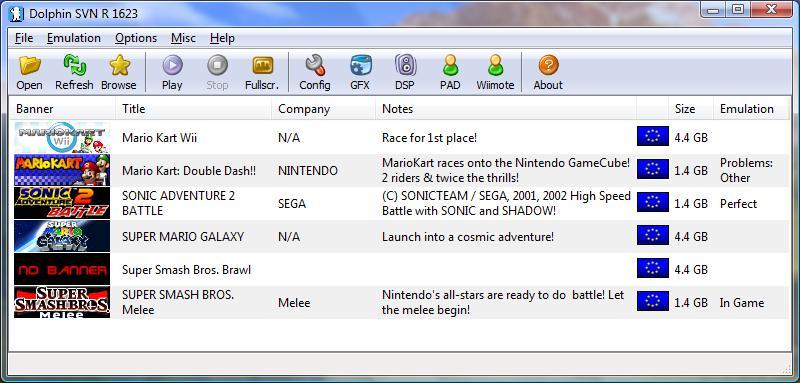Click 'Launch into a cosmic adventure!' note
This screenshot has width=800, height=383.
click(x=467, y=237)
